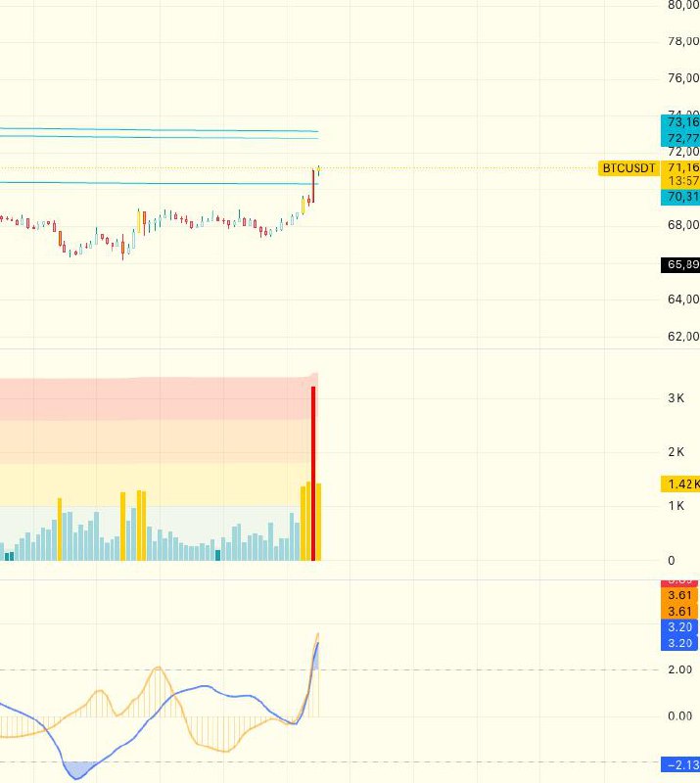Select the 72,77 cyan price level tag
700x783 pixels.
pyautogui.click(x=681, y=138)
